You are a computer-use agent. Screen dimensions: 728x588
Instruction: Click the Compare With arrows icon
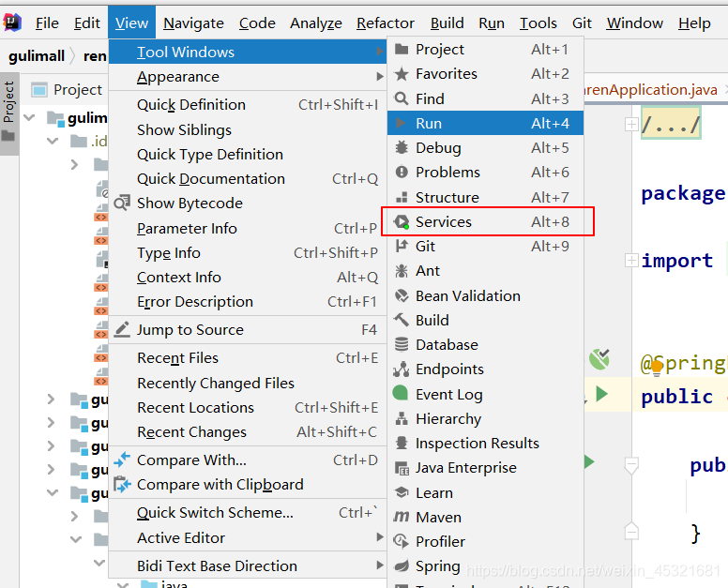coord(122,460)
